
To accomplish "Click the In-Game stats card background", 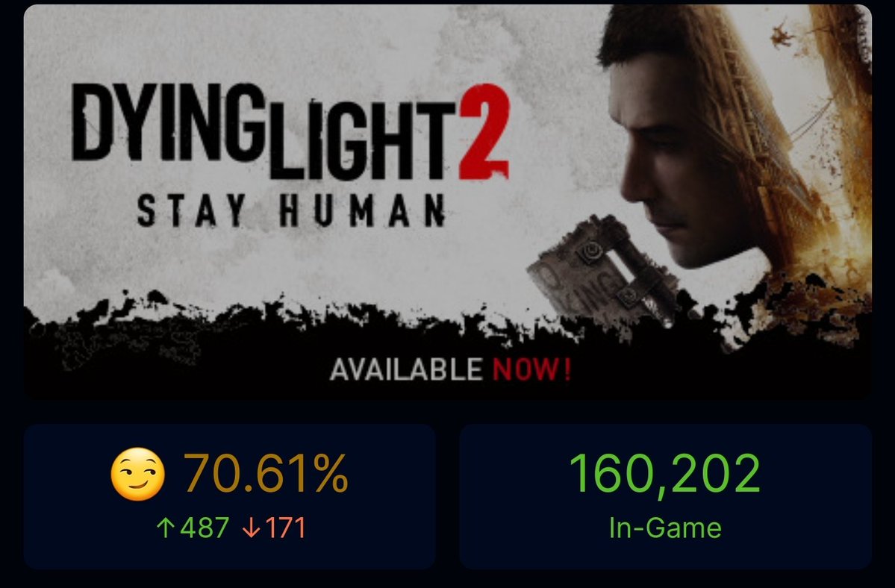I will point(666,496).
